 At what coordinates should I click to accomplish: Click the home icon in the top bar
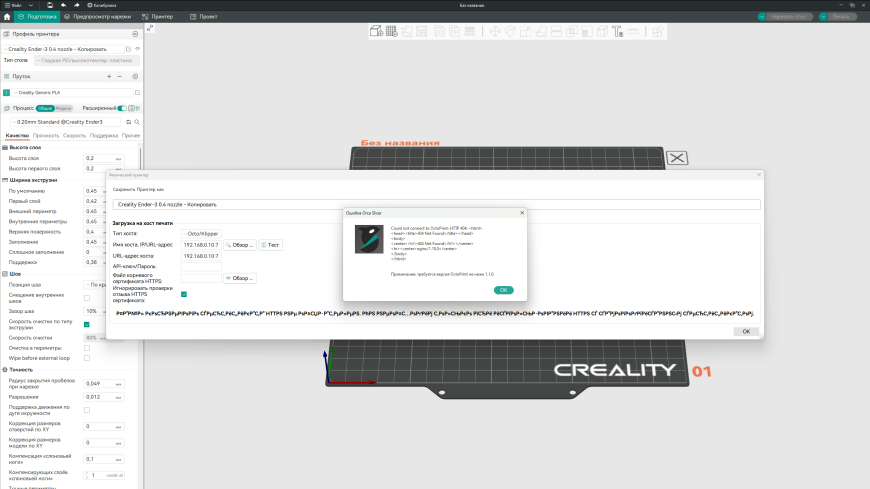[x=7, y=17]
